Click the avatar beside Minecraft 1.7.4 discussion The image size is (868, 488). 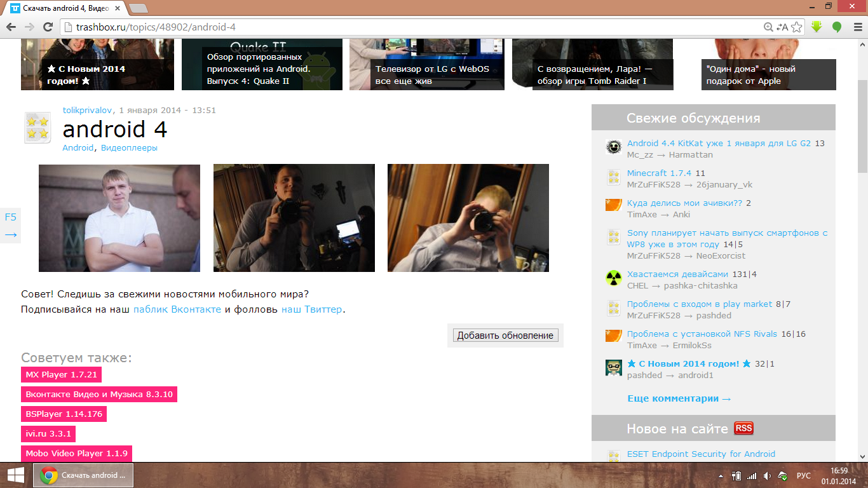[613, 177]
